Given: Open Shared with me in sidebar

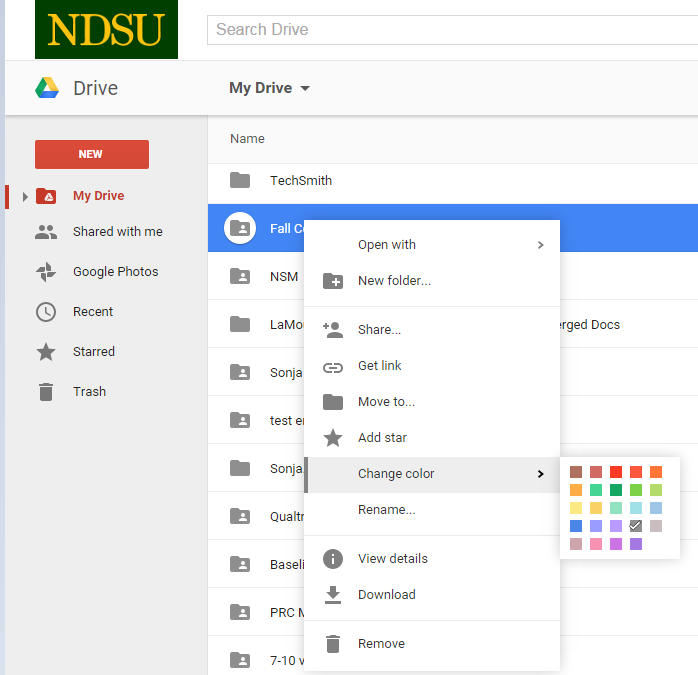Looking at the screenshot, I should click(x=117, y=232).
